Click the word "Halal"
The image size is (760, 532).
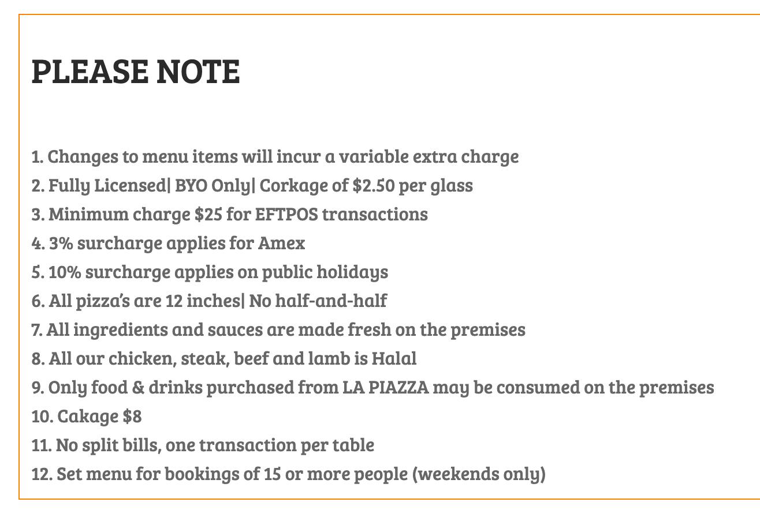(x=394, y=358)
